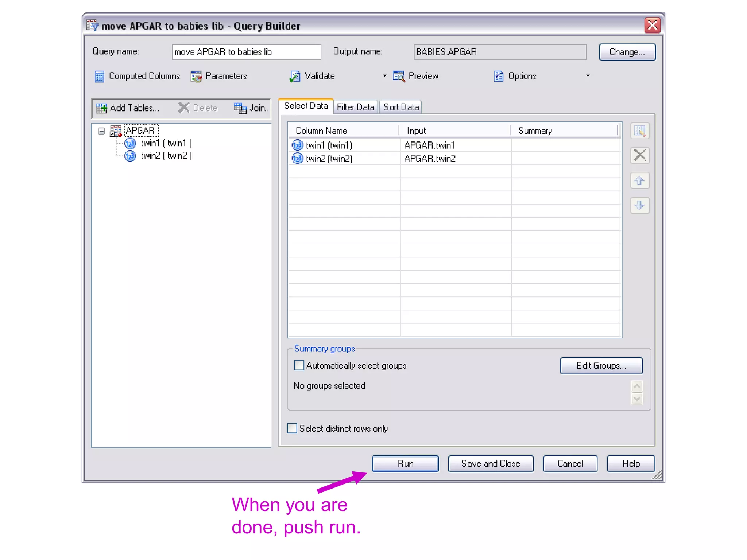Open the Validate dropdown arrow
Image resolution: width=747 pixels, height=560 pixels.
click(384, 76)
